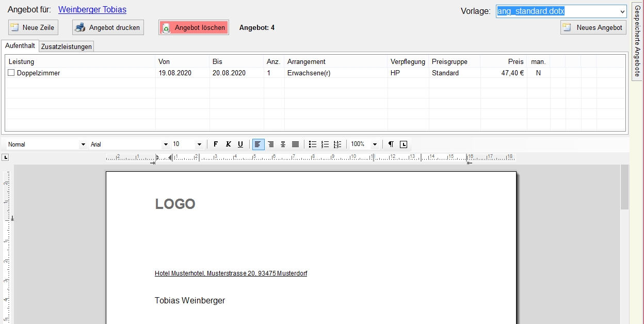Open the Vorlage template dropdown
The height and width of the screenshot is (324, 644).
621,11
